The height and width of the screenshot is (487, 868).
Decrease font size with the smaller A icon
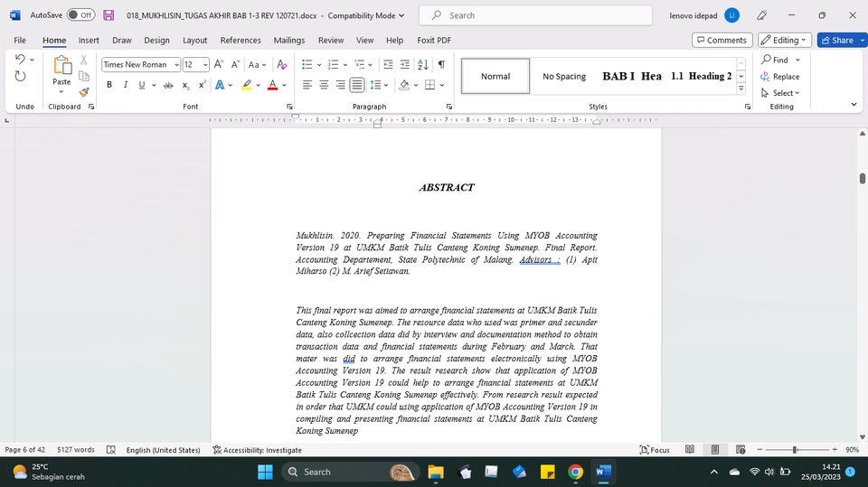pos(235,64)
